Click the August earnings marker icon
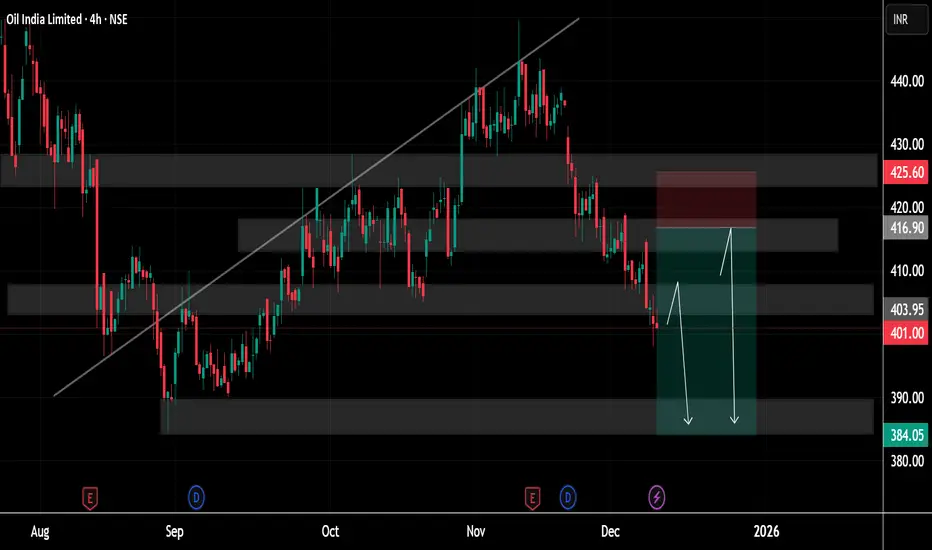932x550 pixels. [90, 498]
